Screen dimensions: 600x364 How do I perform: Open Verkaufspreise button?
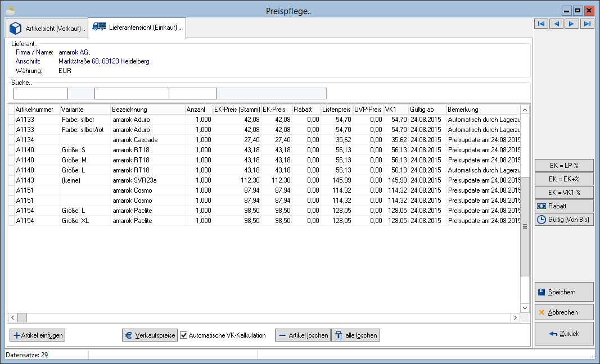click(150, 335)
